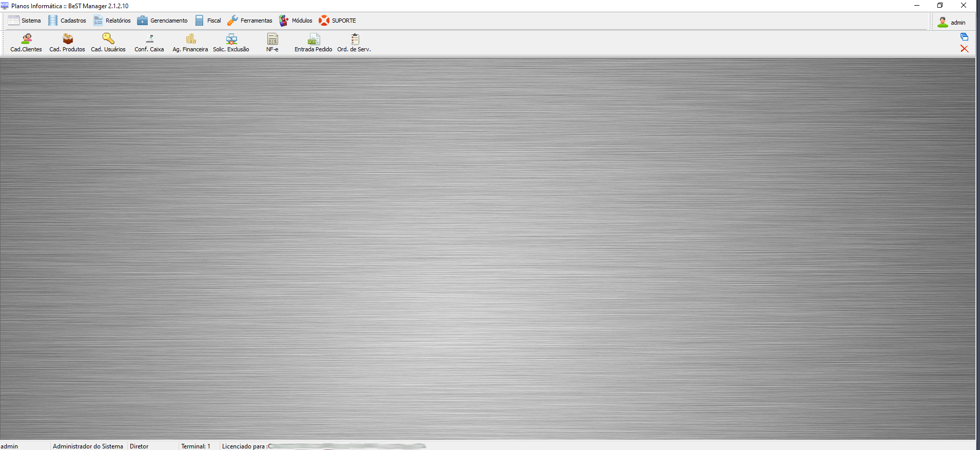980x450 pixels.
Task: Open Entrada Pedido order entry
Action: pos(313,43)
